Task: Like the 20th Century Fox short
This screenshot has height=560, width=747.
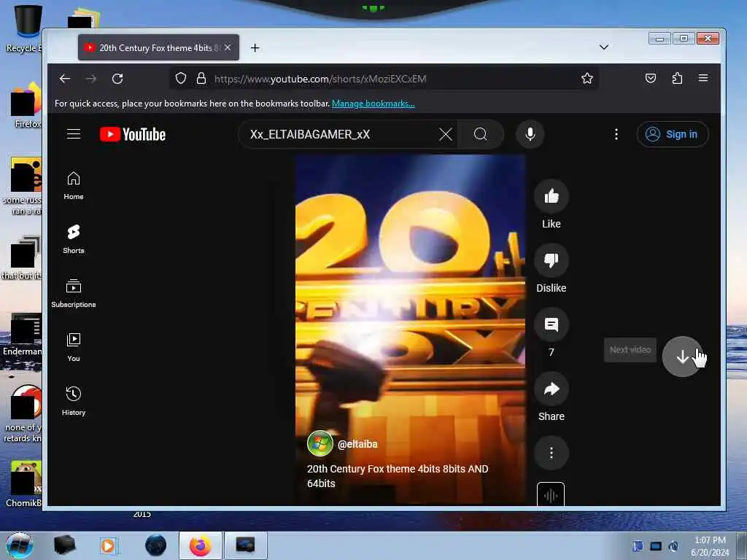Action: coord(551,196)
